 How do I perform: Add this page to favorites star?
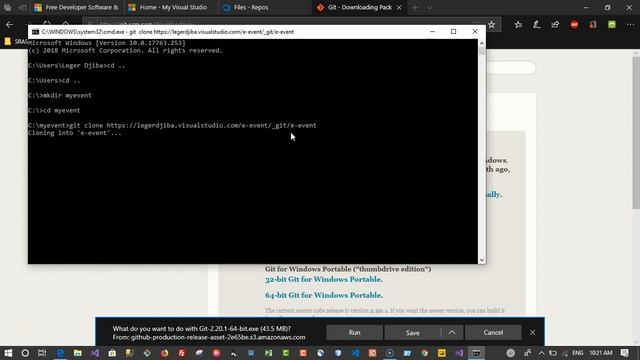491,24
